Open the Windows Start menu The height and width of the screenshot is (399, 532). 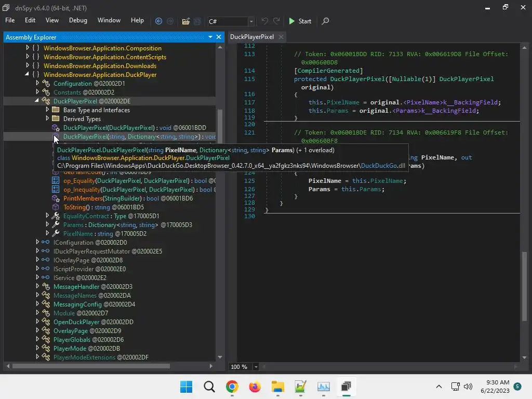tap(187, 387)
